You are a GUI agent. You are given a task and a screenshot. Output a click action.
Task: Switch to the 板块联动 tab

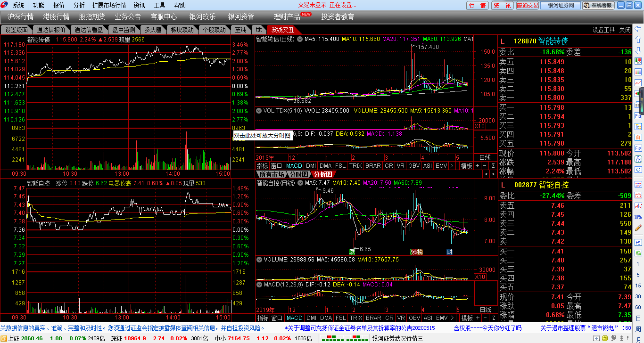point(182,30)
